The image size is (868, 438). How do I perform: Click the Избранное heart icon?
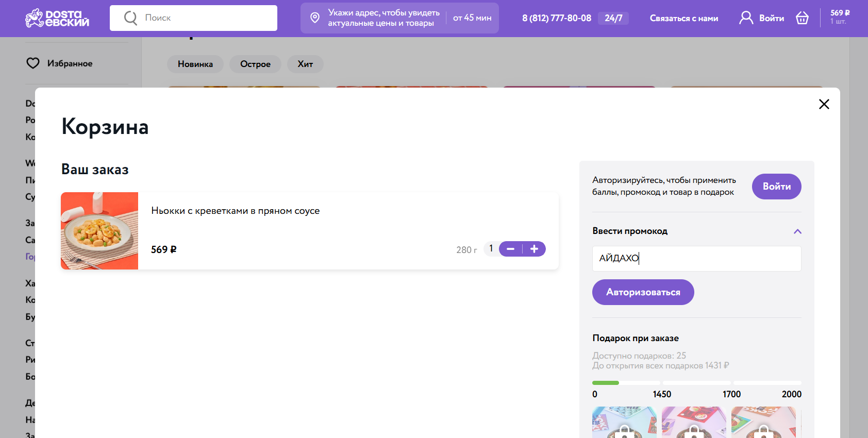(x=33, y=63)
